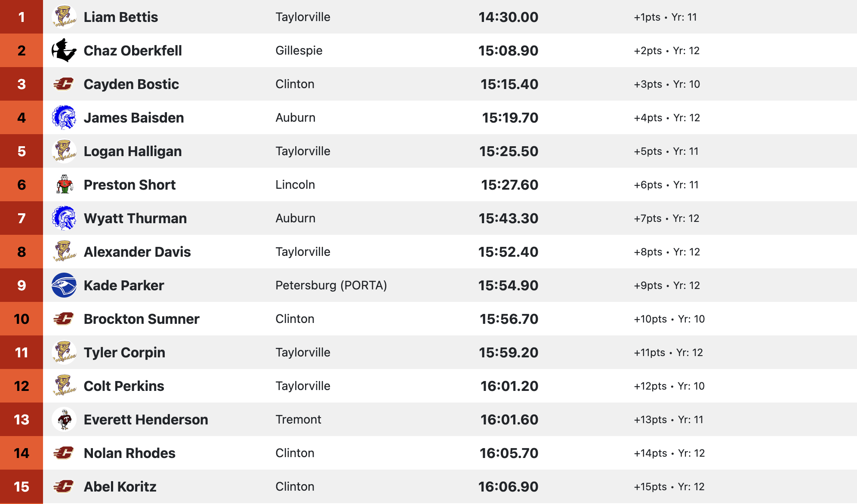Open Liam Bettis athlete profile

[x=121, y=17]
